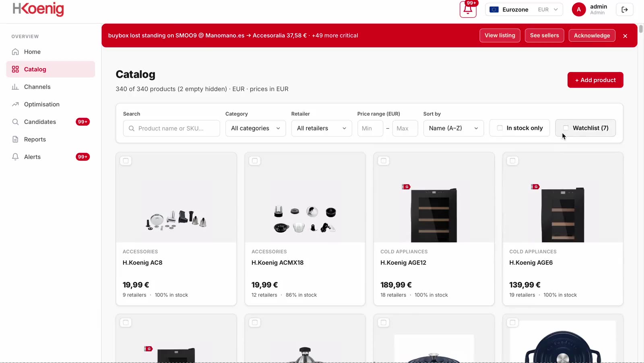
Task: Dismiss the red alert banner
Action: coord(625,36)
